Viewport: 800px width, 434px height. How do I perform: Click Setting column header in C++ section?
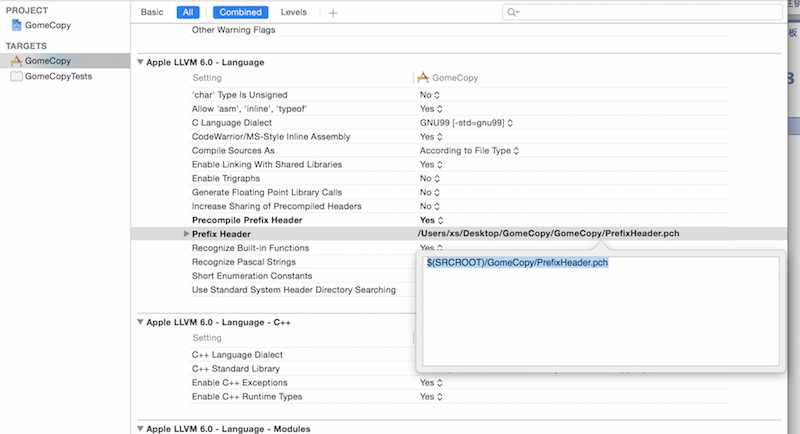tap(207, 338)
